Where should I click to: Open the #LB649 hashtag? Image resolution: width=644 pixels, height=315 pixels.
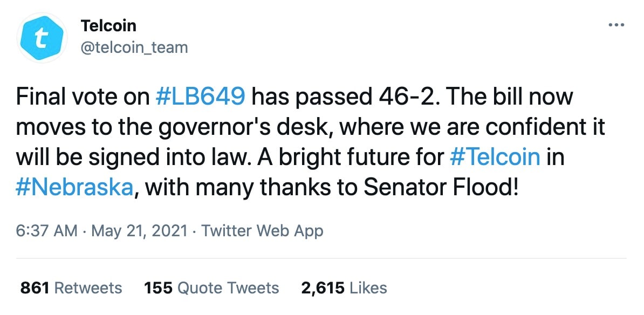pos(201,97)
